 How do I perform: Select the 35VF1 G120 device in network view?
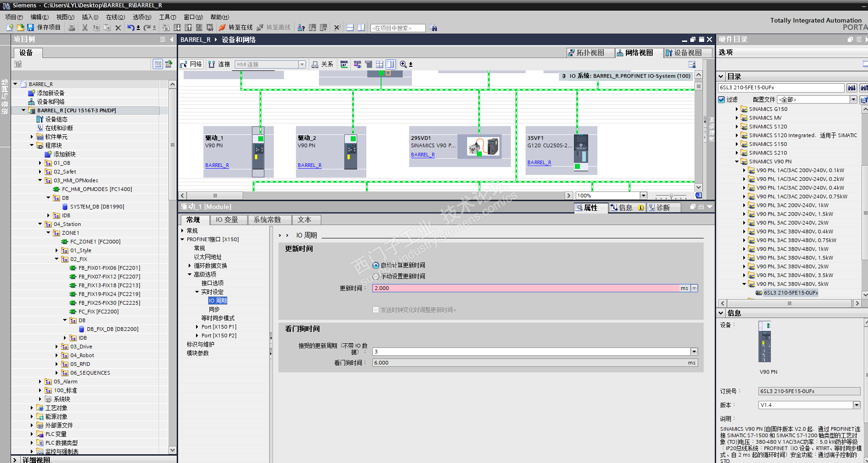click(x=561, y=150)
